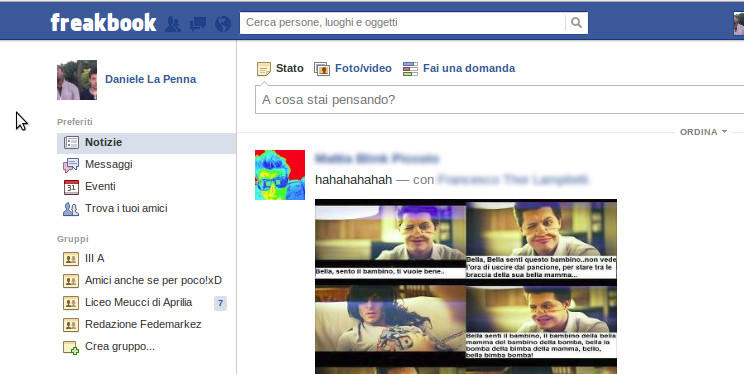This screenshot has width=744, height=374.
Task: Open the ORDINA sort dropdown
Action: [x=703, y=132]
